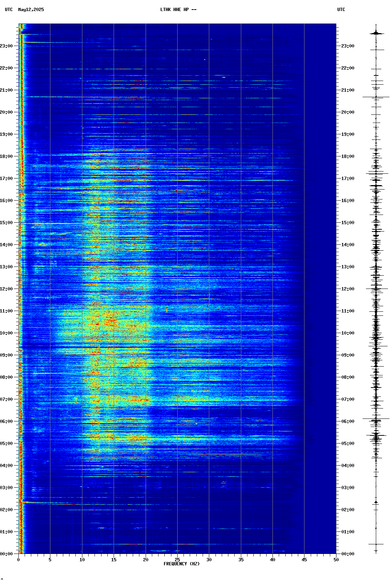This screenshot has width=392, height=583.
Task: Click the top-right UTC label
Action: pyautogui.click(x=341, y=10)
